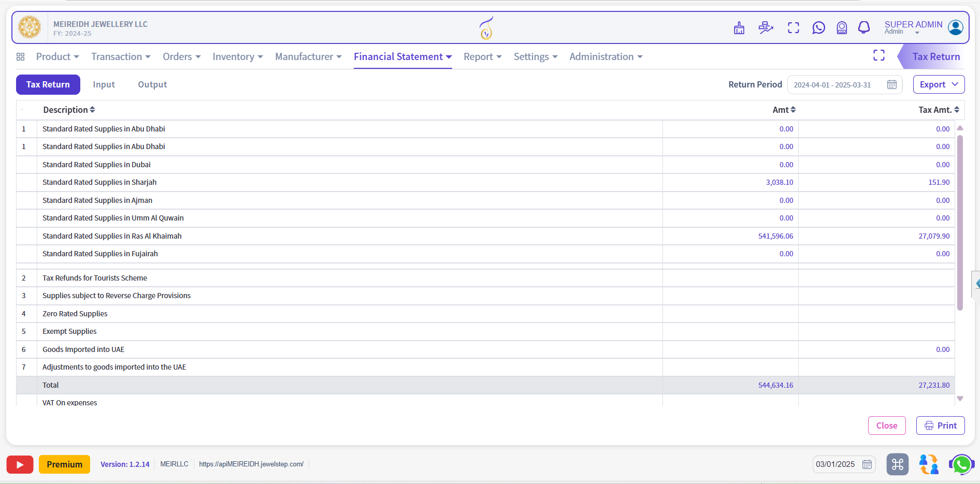Click 'Goods Imported into UAE' row
980x484 pixels.
[485, 349]
